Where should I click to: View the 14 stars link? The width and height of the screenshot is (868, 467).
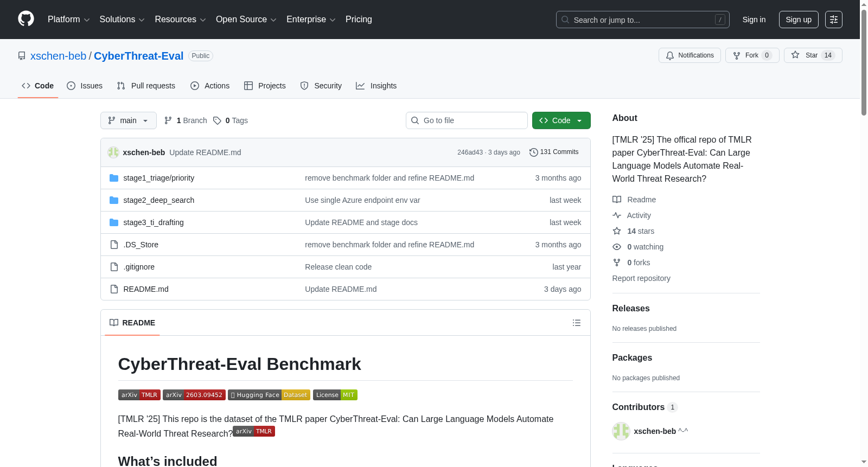(x=634, y=231)
